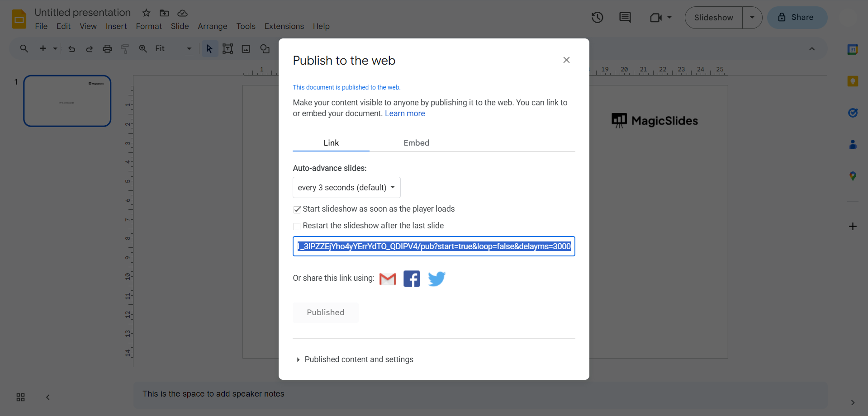This screenshot has width=868, height=416.
Task: Share the link via Twitter icon
Action: (436, 279)
